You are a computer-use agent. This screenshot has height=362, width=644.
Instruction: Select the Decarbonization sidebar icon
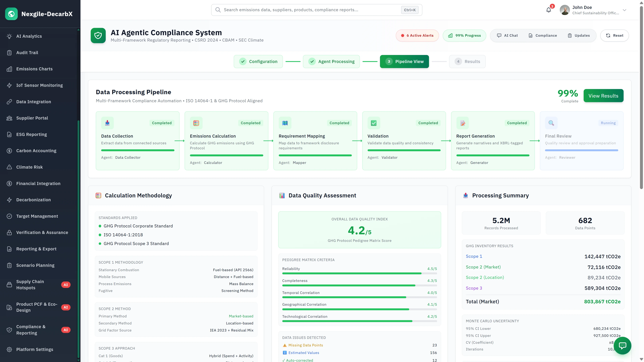tap(9, 200)
